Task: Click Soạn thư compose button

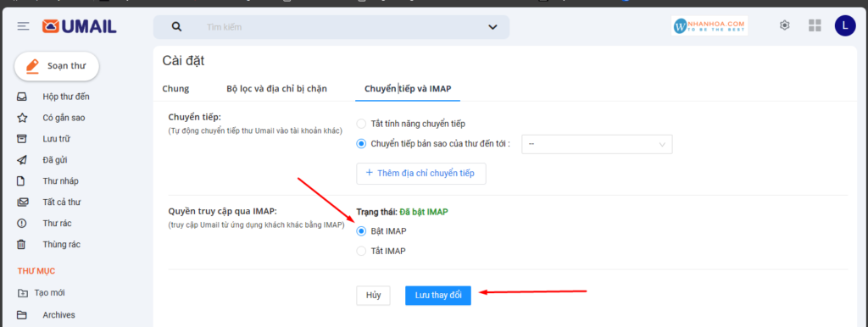Action: point(57,66)
